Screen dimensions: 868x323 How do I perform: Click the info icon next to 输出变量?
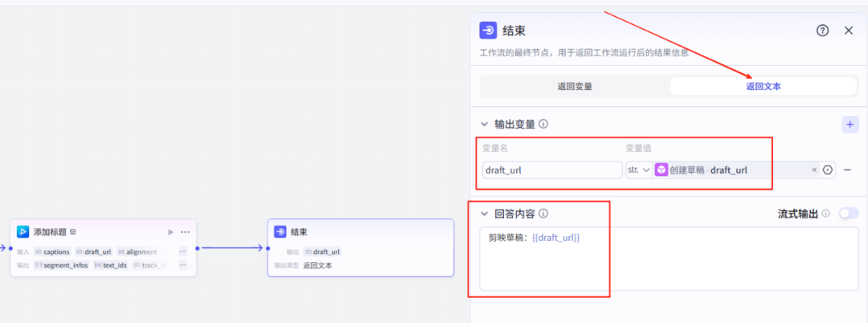coord(543,125)
